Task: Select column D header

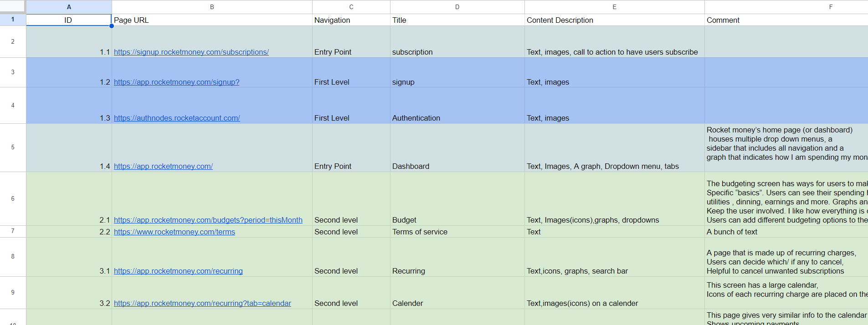Action: (457, 7)
